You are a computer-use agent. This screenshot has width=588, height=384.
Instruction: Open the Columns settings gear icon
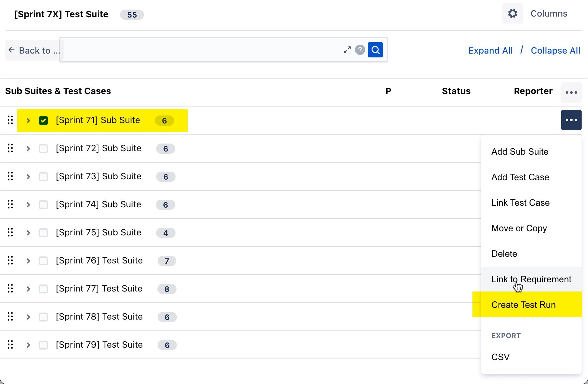(513, 13)
